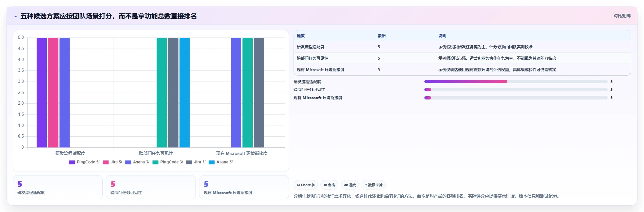
Task: Click the 5.0 y-axis tick label
Action: (21, 38)
